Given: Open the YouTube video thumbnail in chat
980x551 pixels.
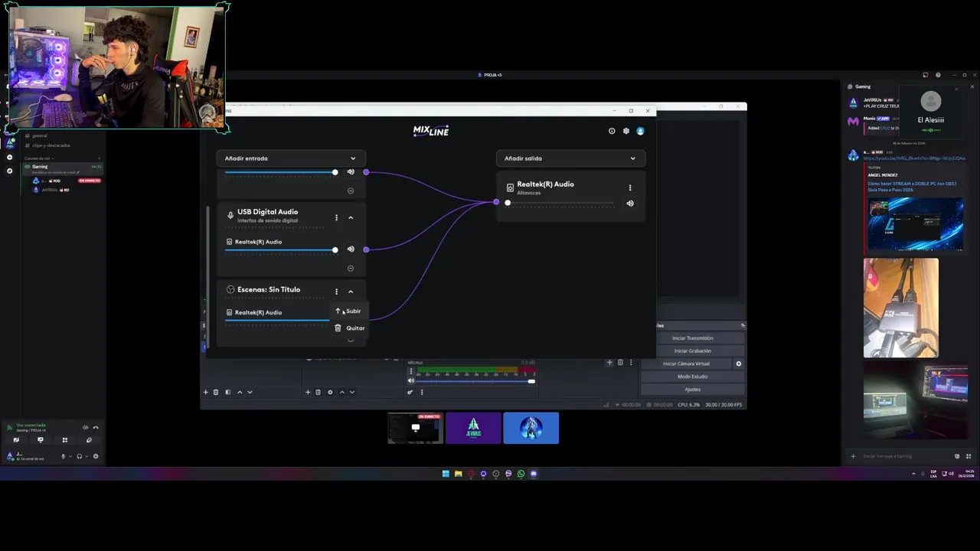Looking at the screenshot, I should (x=916, y=224).
